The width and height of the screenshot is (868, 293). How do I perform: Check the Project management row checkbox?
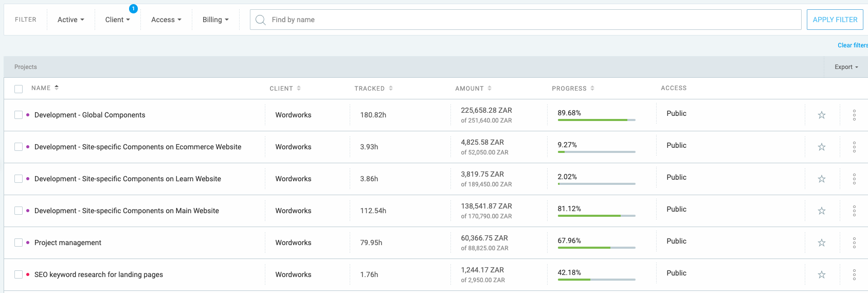[19, 243]
